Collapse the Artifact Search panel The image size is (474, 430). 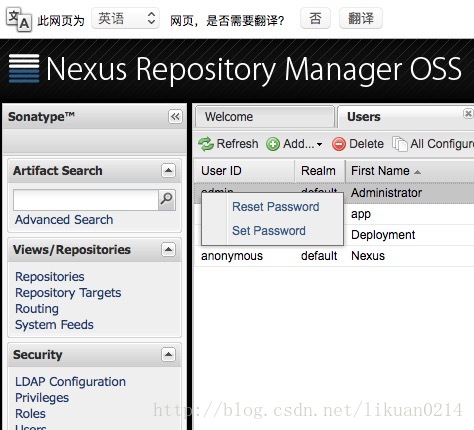pos(168,171)
